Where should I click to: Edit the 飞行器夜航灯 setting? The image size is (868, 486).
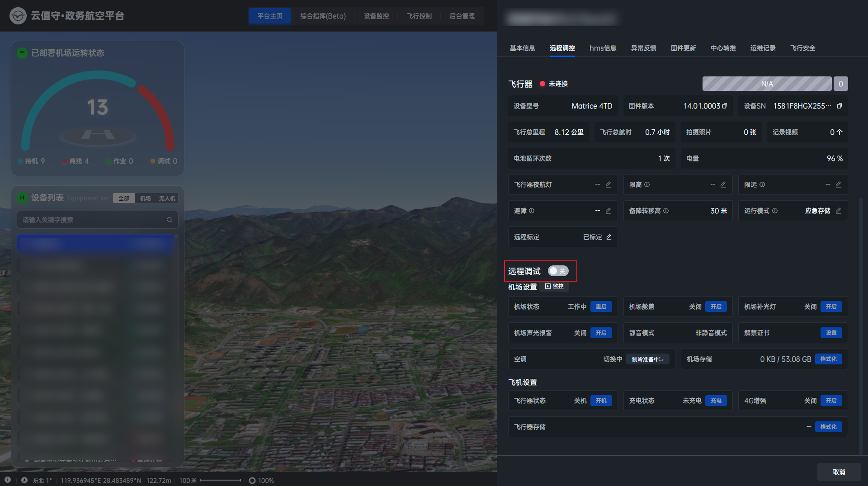click(609, 184)
